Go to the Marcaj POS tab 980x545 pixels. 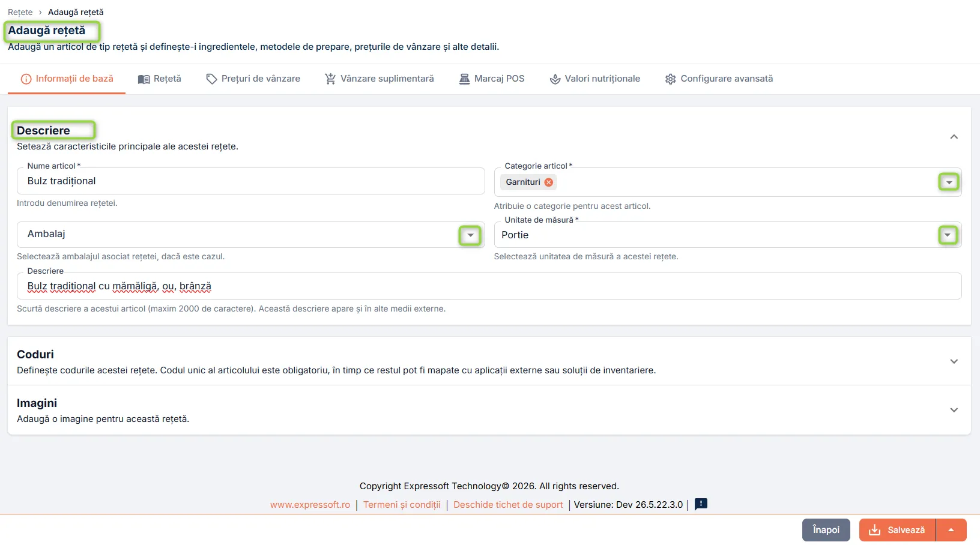click(x=491, y=79)
